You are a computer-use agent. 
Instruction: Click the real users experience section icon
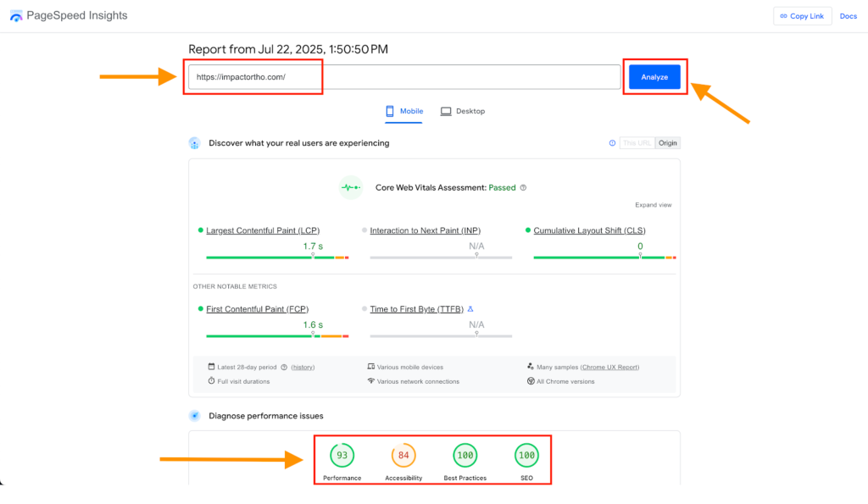[194, 143]
